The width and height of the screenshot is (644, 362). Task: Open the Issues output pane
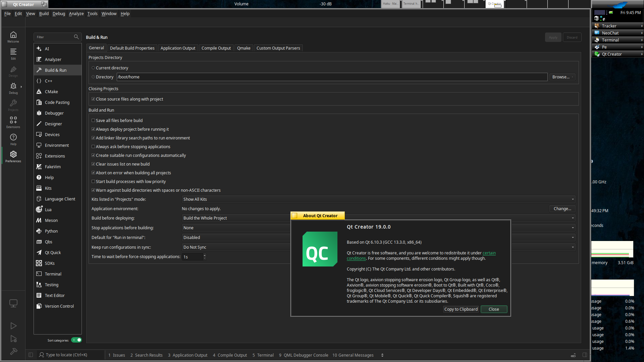point(117,355)
